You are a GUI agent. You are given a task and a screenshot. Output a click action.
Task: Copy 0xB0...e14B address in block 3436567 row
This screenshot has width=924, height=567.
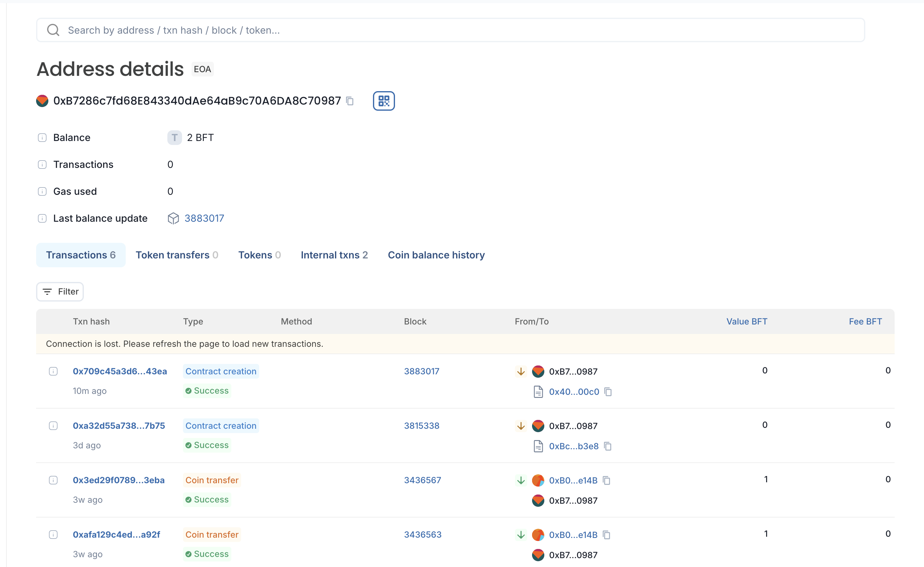[607, 480]
